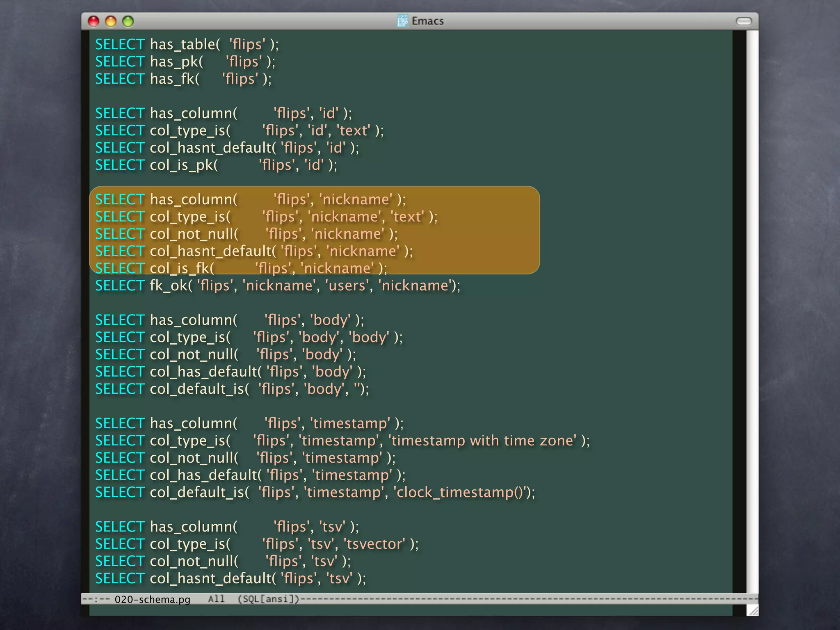Click line col_hasnt_default( 'flips', 'id' )
840x630 pixels.
pyautogui.click(x=227, y=148)
